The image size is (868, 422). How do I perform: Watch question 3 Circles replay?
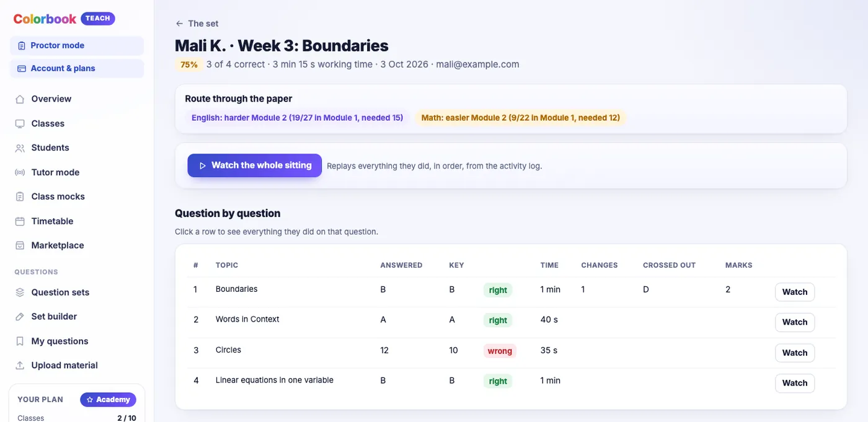pyautogui.click(x=794, y=353)
